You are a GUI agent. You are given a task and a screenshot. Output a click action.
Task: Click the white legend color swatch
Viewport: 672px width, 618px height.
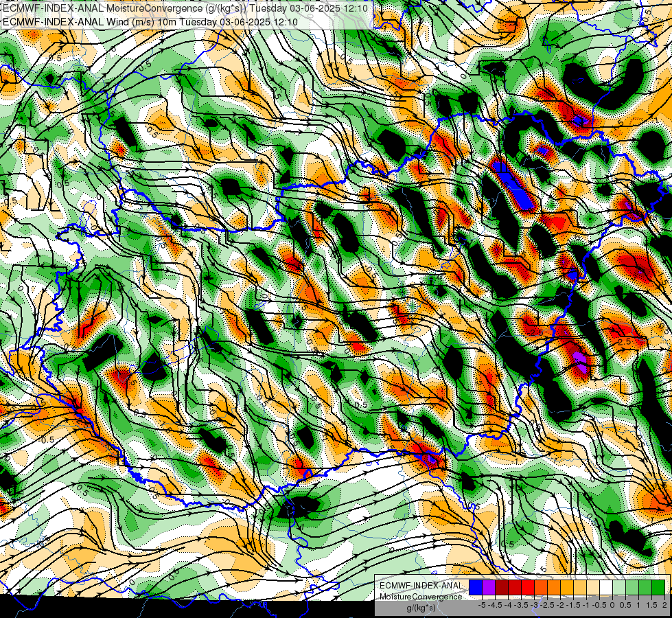[605, 587]
